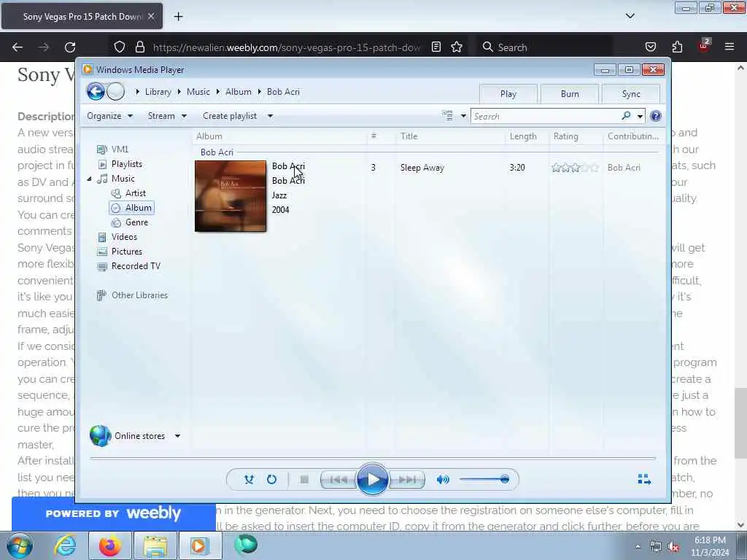Viewport: 747px width, 560px height.
Task: Click the Stop playback button
Action: coord(304,480)
